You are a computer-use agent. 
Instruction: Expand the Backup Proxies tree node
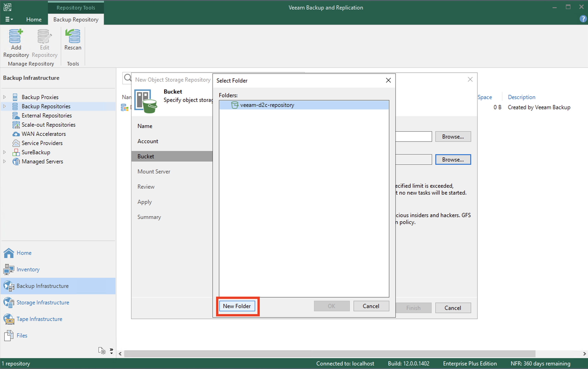click(4, 97)
